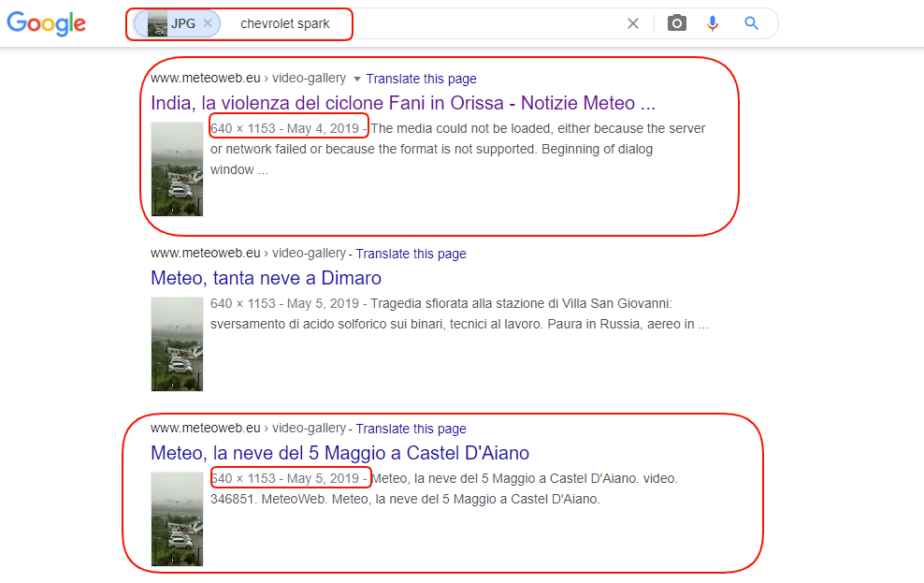
Task: Translate the Castel D'Aiano result page
Action: click(x=411, y=429)
